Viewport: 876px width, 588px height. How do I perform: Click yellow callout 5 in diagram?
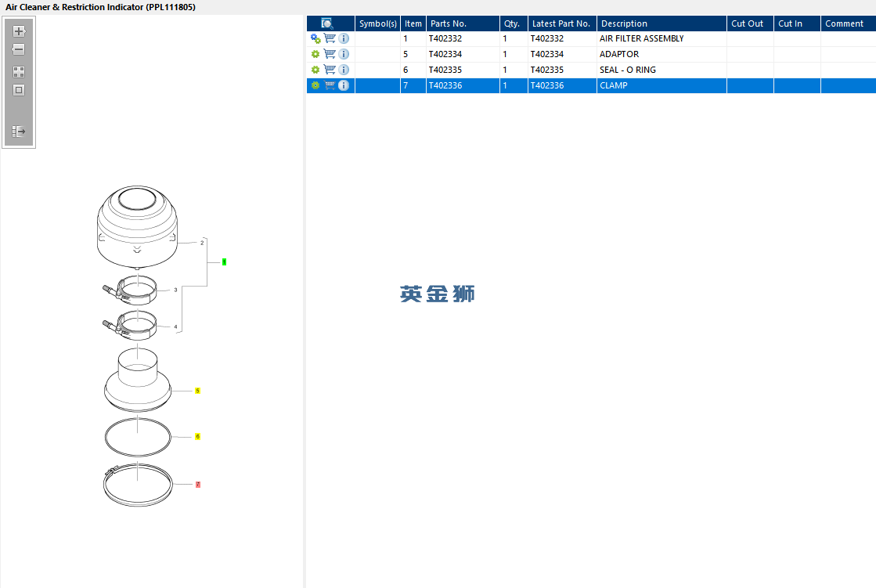[197, 391]
